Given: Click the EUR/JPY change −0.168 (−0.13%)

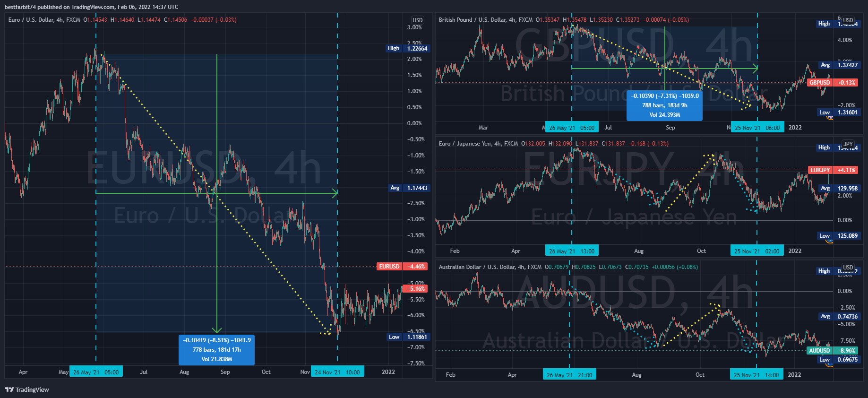Looking at the screenshot, I should 648,144.
